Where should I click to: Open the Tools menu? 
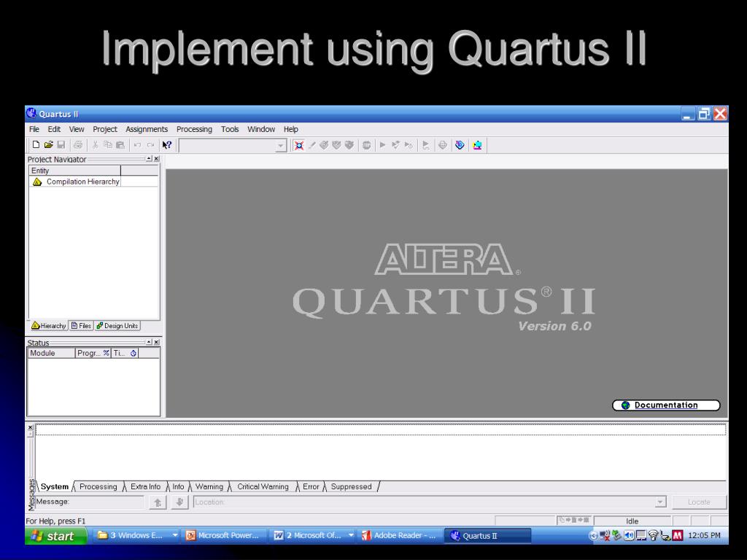point(230,129)
